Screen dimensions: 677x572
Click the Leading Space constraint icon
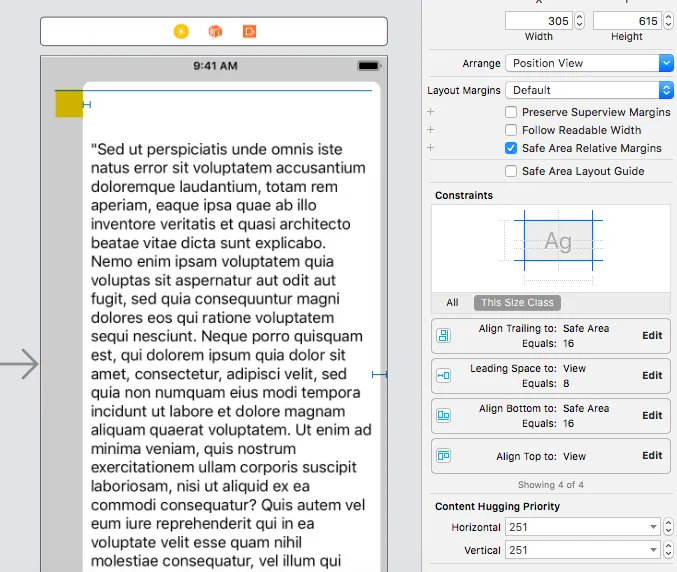click(x=443, y=376)
